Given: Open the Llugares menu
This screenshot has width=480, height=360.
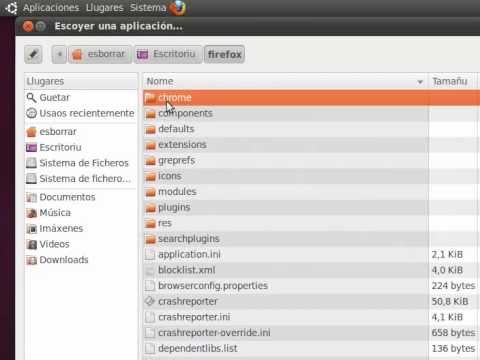Looking at the screenshot, I should pyautogui.click(x=104, y=8).
